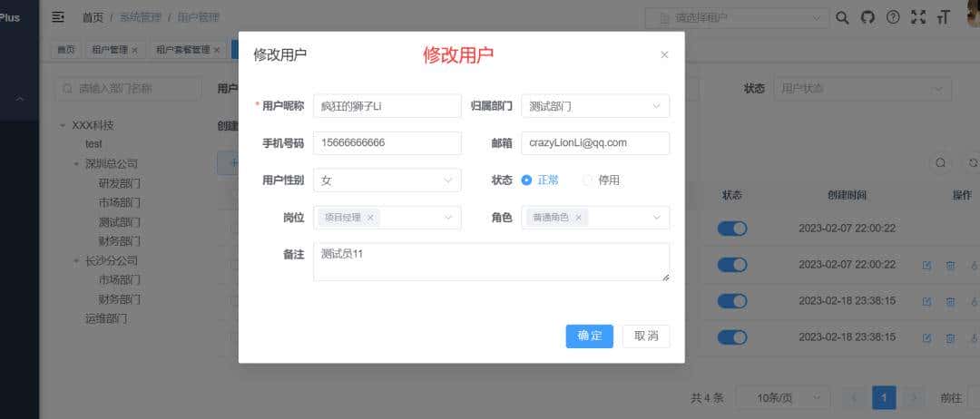980x419 pixels.
Task: Select 深圳总公司 label in tree
Action: (112, 164)
